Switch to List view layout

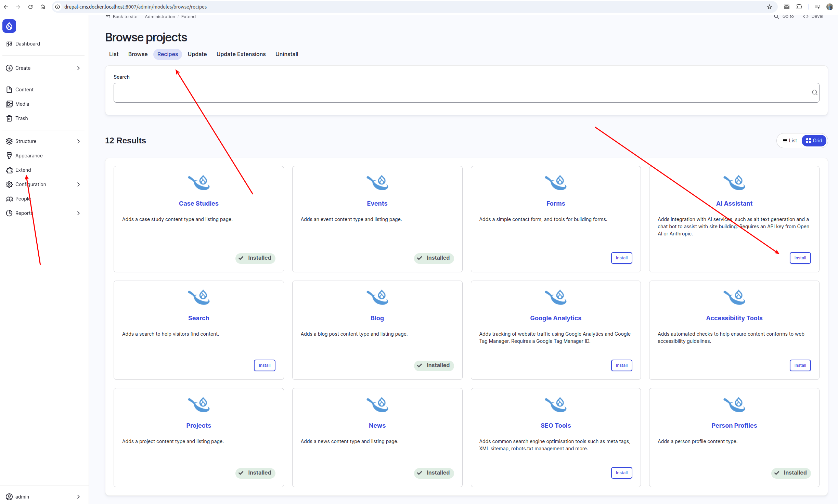tap(789, 140)
